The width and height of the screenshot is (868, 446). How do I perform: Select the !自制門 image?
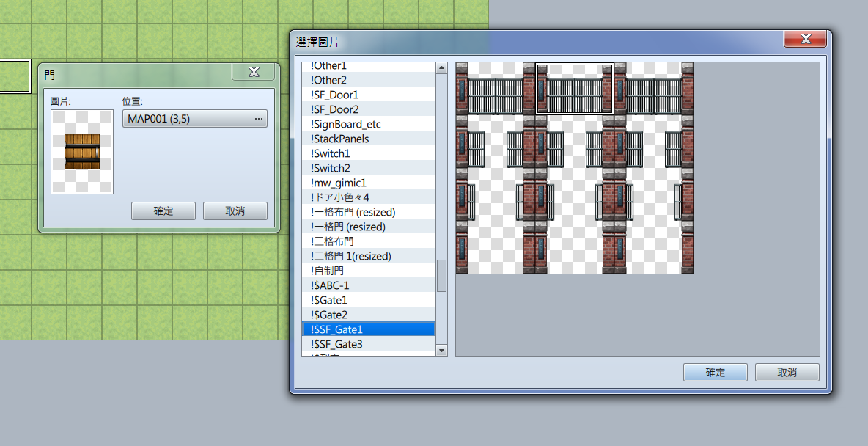[369, 271]
